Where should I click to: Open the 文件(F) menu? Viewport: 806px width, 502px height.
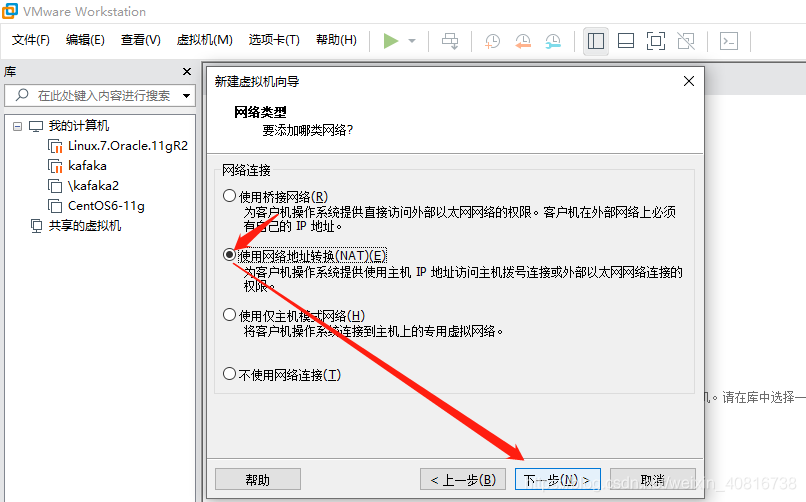31,40
